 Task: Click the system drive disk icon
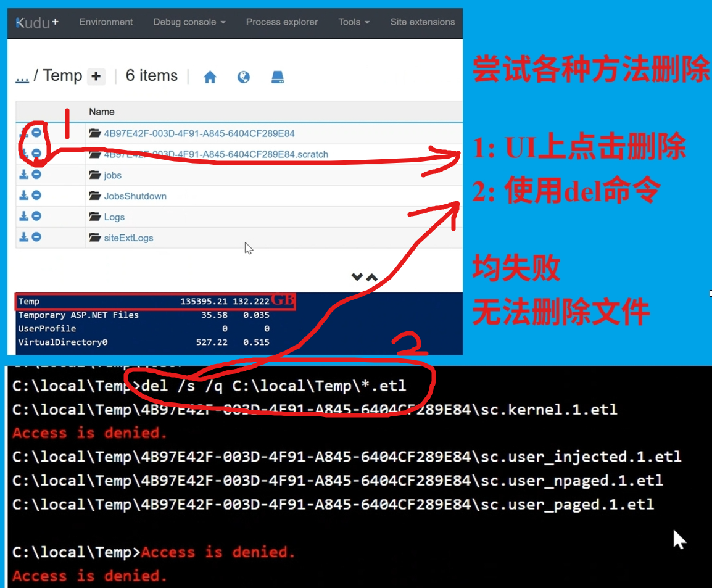[x=278, y=77]
